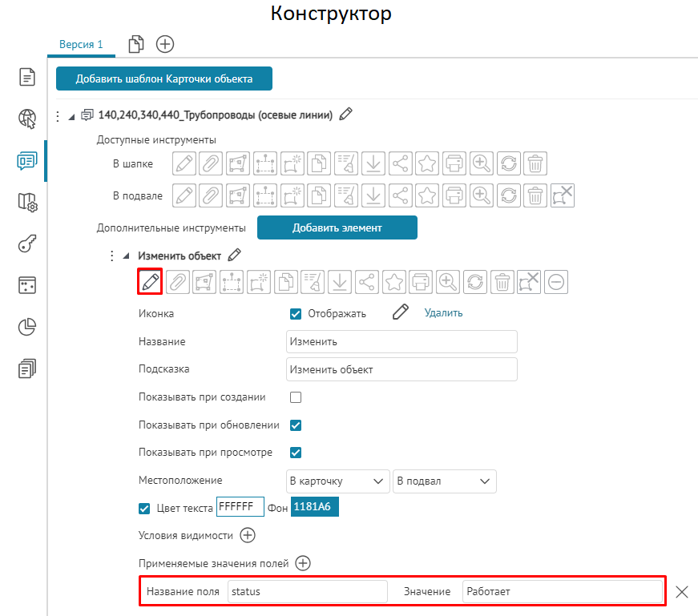Click Добавить шаблон Карточки объекта button
The height and width of the screenshot is (616, 698).
pos(164,79)
